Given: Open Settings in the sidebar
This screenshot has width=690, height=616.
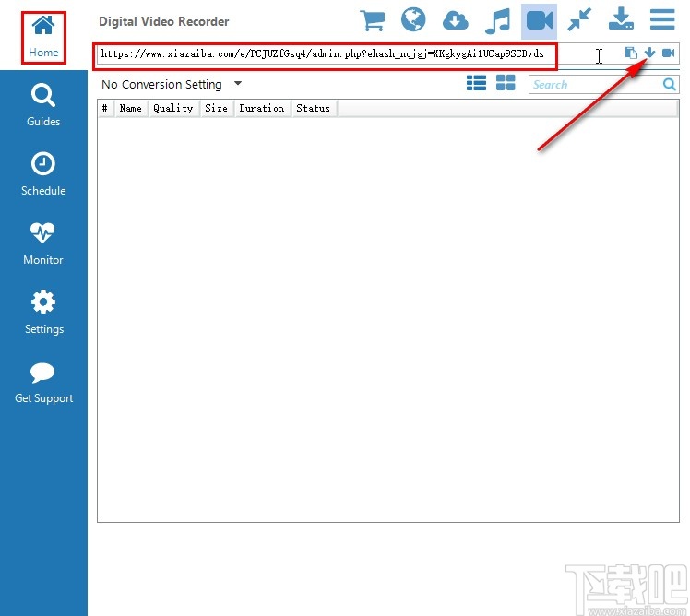Looking at the screenshot, I should [x=43, y=313].
